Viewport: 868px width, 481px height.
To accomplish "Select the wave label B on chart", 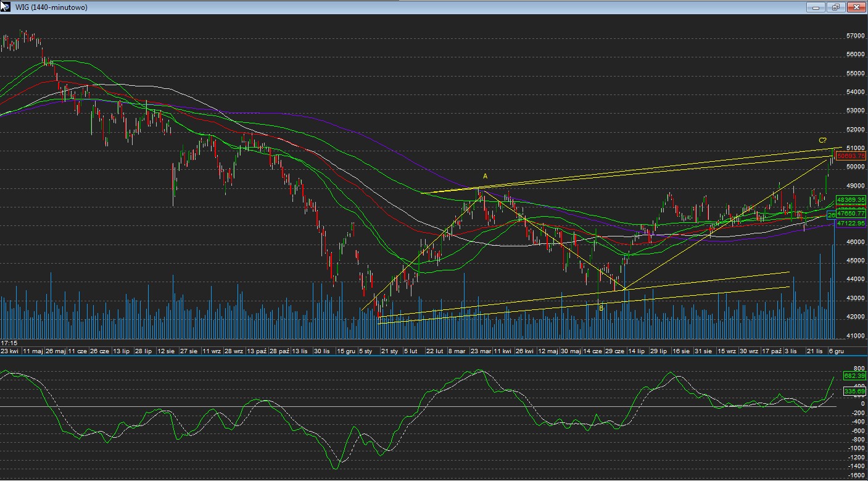I will [601, 307].
